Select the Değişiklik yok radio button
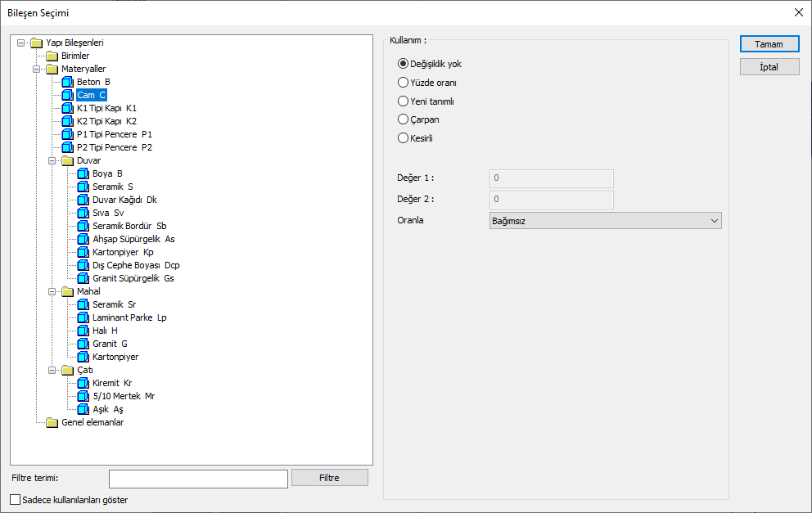The height and width of the screenshot is (513, 812). 403,64
